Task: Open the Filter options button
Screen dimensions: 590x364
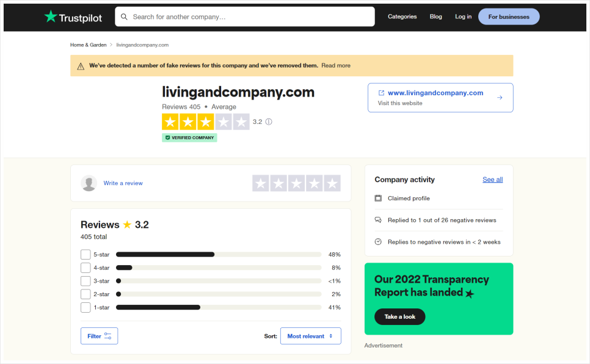Action: pyautogui.click(x=99, y=336)
